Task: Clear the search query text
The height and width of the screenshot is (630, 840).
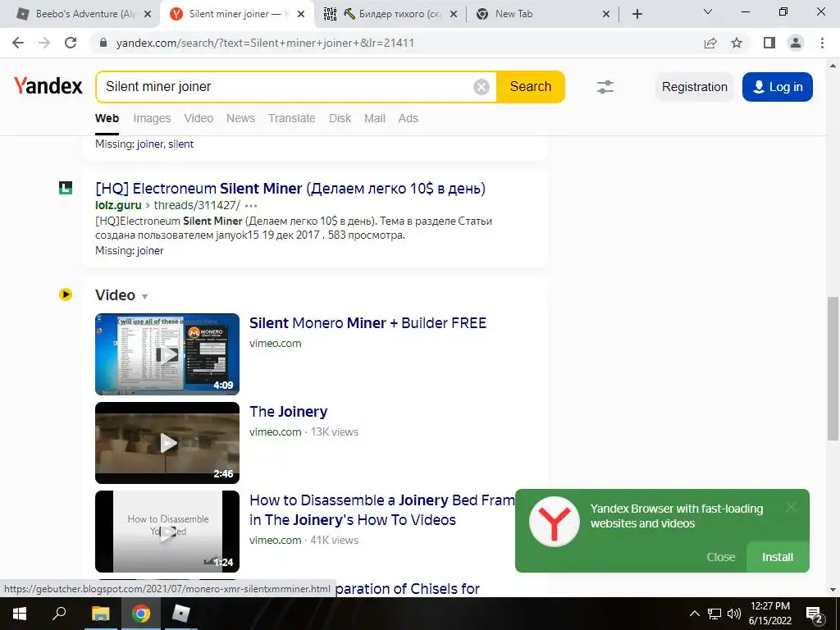Action: click(481, 87)
